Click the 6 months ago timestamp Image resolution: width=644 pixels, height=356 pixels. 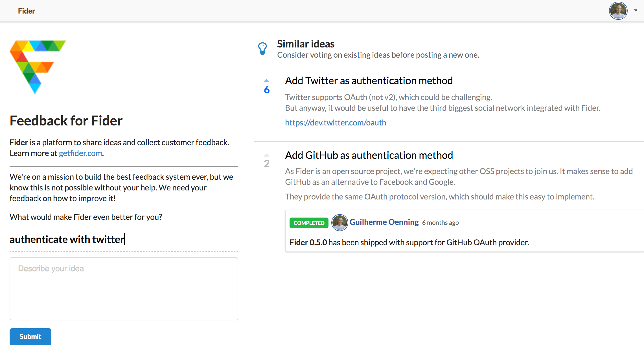440,223
